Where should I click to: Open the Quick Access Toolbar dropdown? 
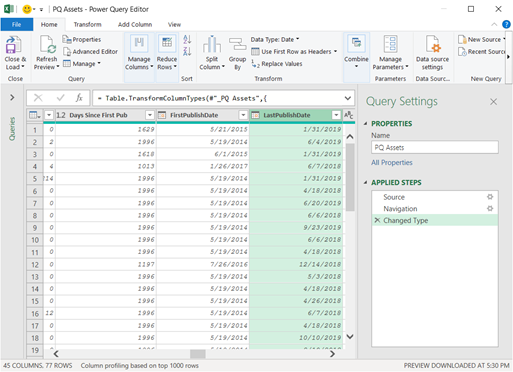[x=41, y=10]
